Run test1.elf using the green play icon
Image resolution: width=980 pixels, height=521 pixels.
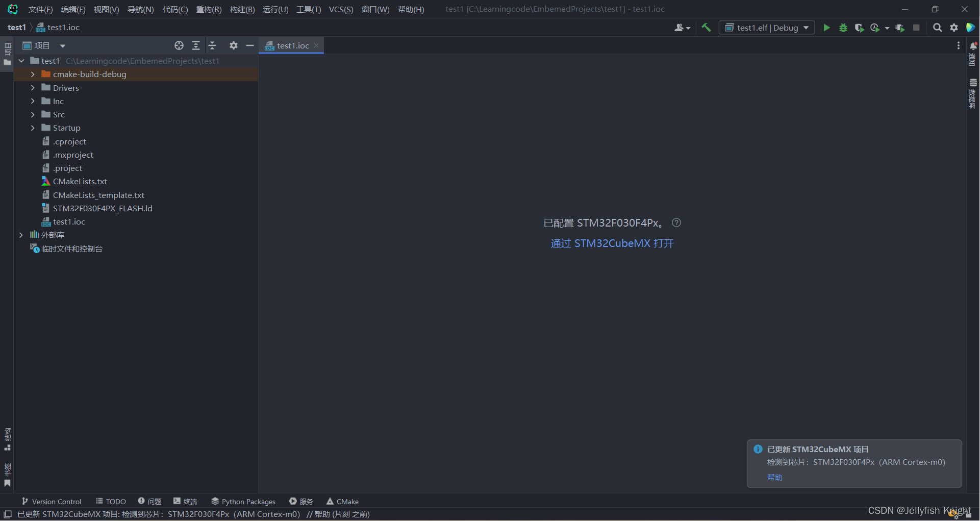(826, 28)
